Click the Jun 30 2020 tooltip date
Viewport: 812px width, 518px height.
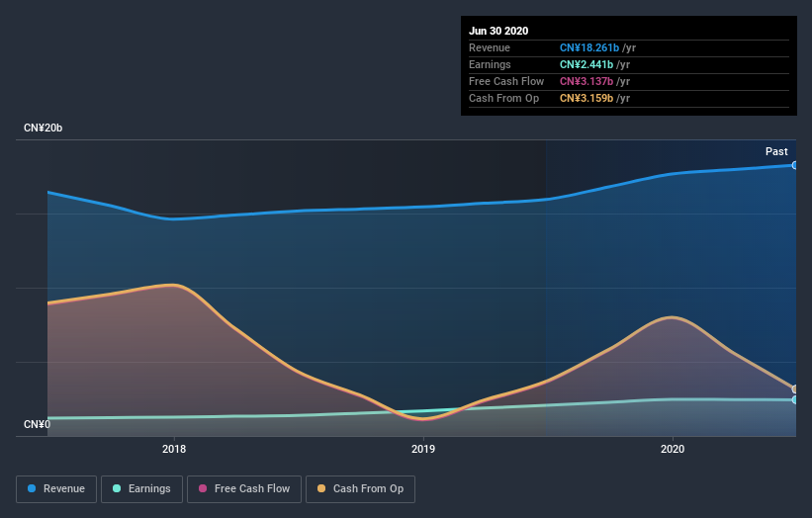click(x=498, y=31)
